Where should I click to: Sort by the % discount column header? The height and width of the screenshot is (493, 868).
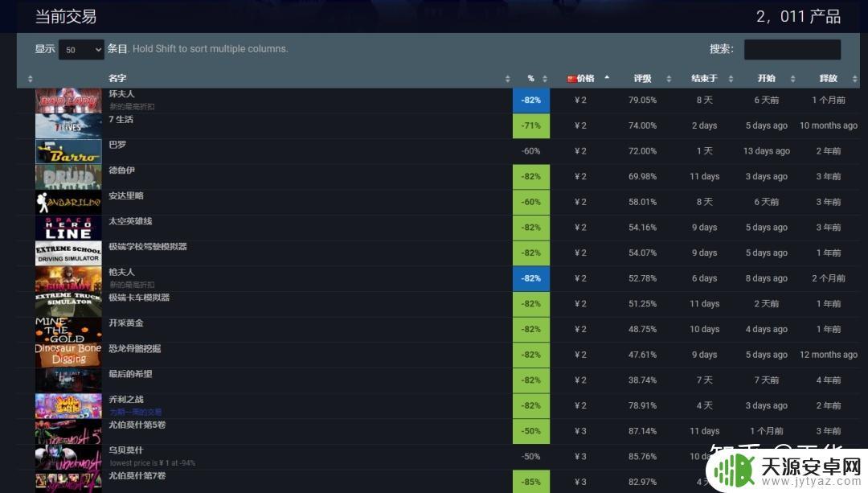[x=531, y=79]
